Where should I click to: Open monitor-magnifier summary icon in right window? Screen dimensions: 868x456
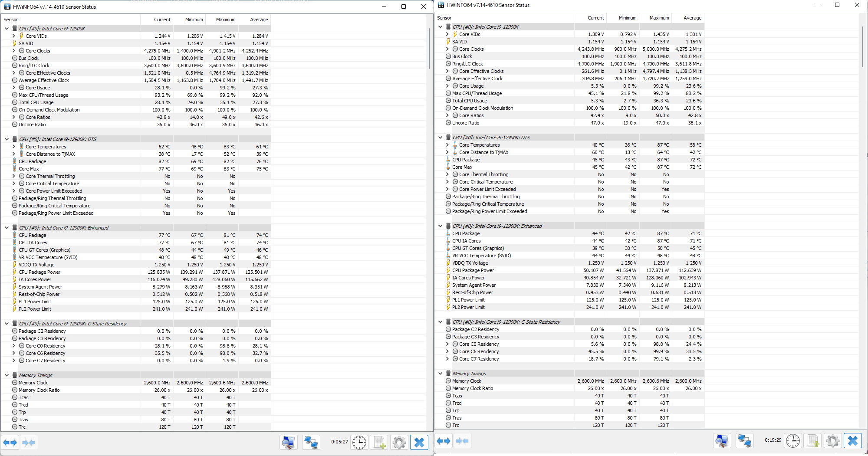722,441
